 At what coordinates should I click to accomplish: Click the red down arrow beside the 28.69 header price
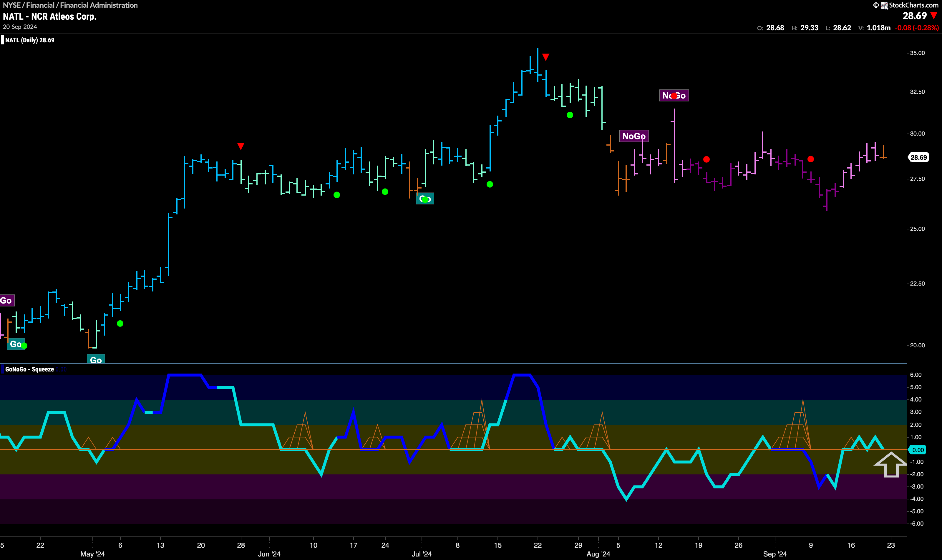pos(934,16)
